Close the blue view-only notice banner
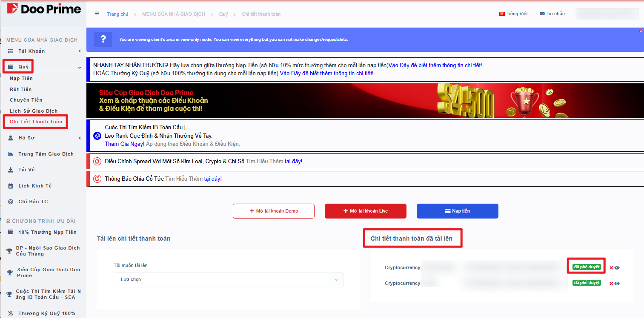The width and height of the screenshot is (644, 318). (x=641, y=30)
